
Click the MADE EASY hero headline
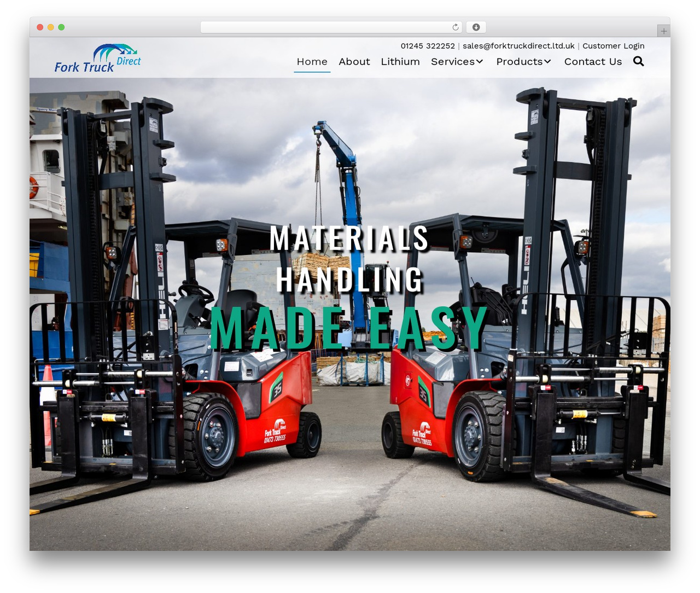[x=349, y=328]
